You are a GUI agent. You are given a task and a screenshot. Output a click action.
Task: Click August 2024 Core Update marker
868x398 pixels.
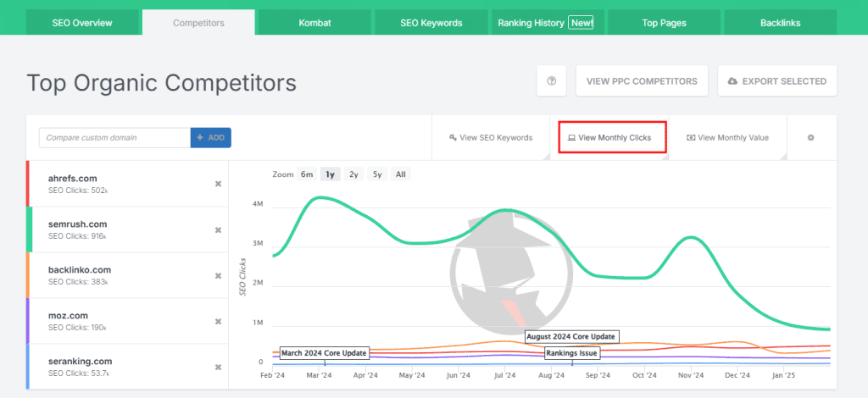[571, 336]
